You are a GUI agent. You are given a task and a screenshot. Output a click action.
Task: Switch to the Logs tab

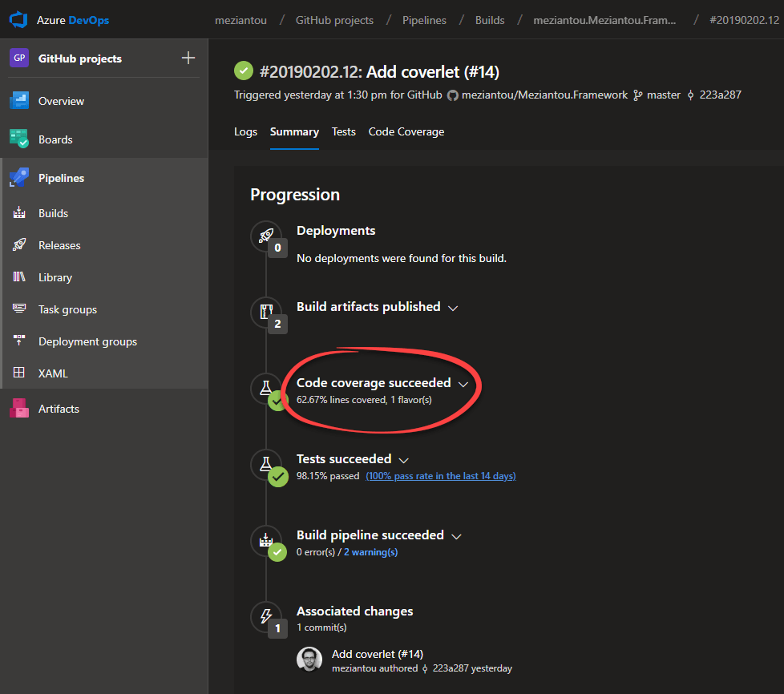[x=245, y=131]
